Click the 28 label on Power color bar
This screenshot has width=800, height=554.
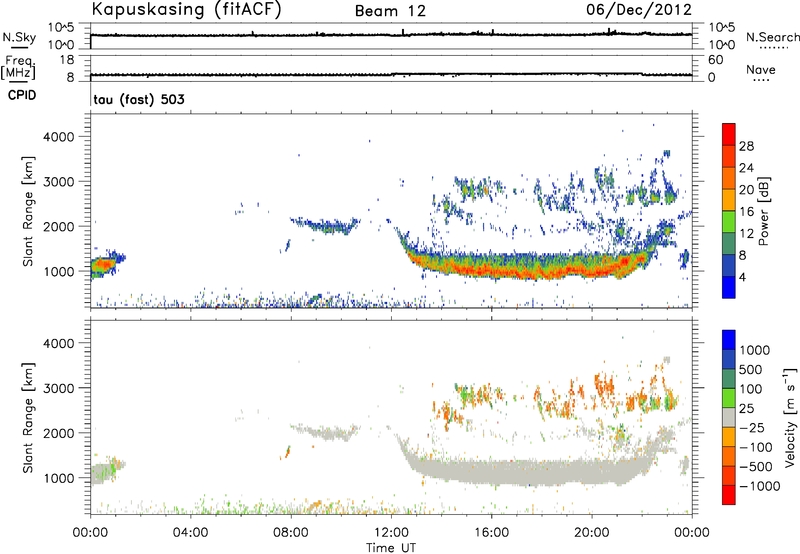click(x=746, y=146)
